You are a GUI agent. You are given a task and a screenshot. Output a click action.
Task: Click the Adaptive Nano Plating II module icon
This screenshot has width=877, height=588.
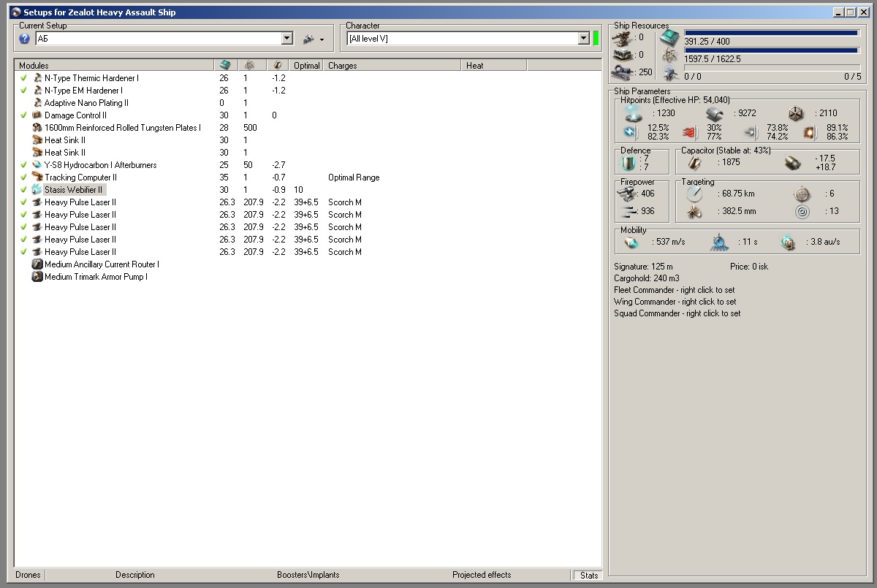(37, 102)
